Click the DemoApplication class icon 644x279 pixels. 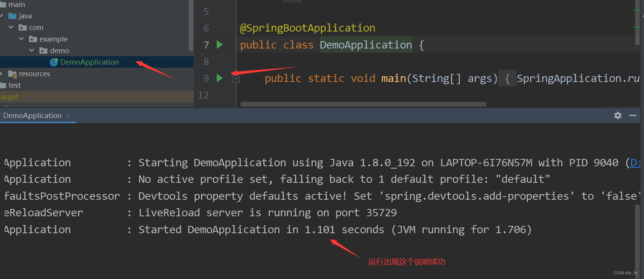click(54, 62)
